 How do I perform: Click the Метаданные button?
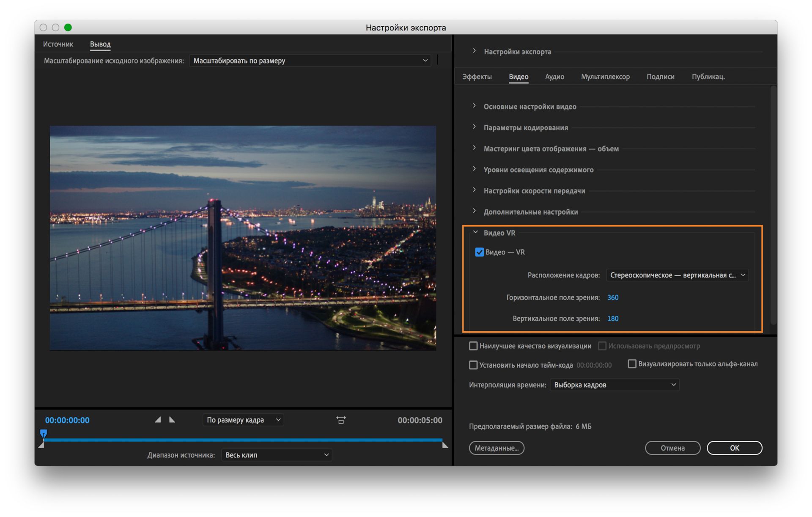pyautogui.click(x=497, y=448)
